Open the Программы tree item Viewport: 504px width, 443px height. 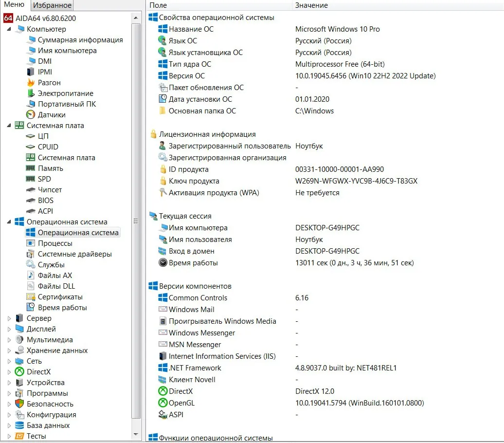coord(47,393)
